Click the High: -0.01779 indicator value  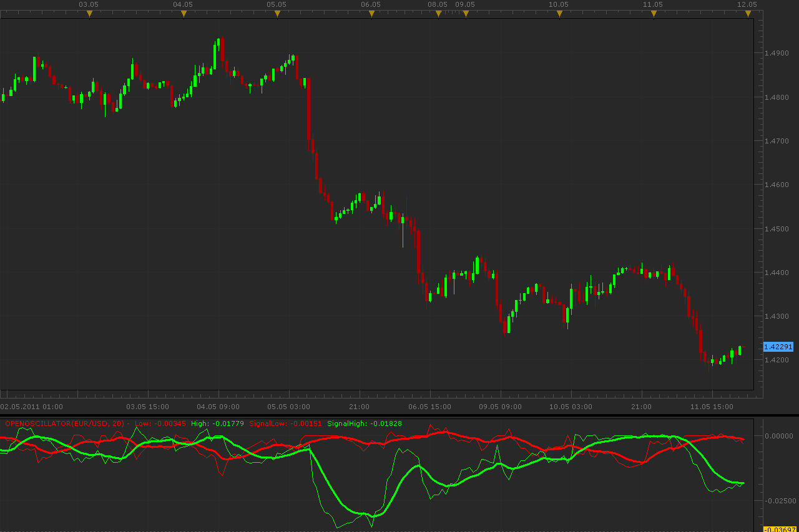218,423
